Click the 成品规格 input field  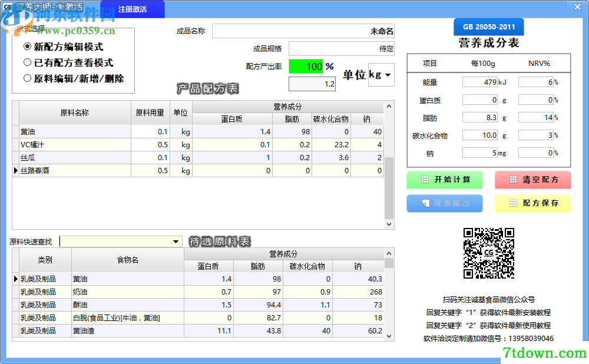click(342, 49)
